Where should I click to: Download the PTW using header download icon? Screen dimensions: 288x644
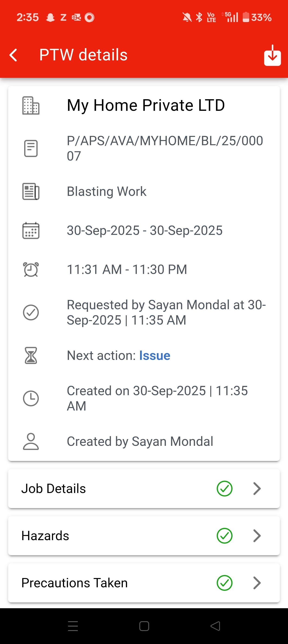click(272, 56)
